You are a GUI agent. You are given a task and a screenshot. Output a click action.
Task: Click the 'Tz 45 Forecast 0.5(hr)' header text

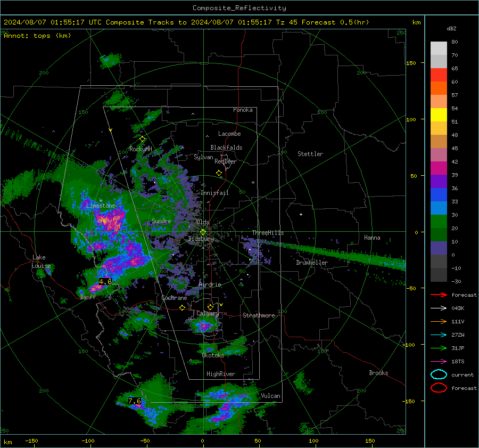coord(323,22)
